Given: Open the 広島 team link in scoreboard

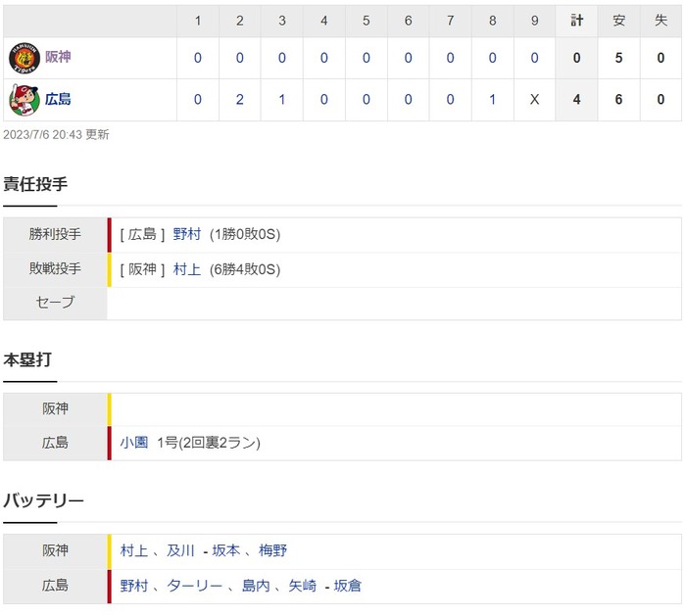Looking at the screenshot, I should pyautogui.click(x=58, y=99).
